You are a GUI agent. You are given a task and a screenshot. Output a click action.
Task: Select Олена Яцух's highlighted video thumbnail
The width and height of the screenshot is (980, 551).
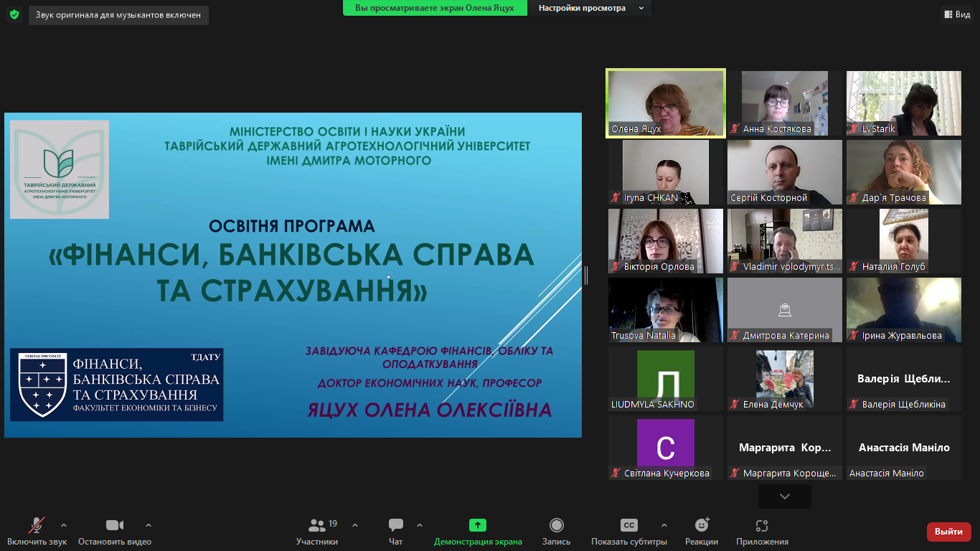pyautogui.click(x=665, y=103)
